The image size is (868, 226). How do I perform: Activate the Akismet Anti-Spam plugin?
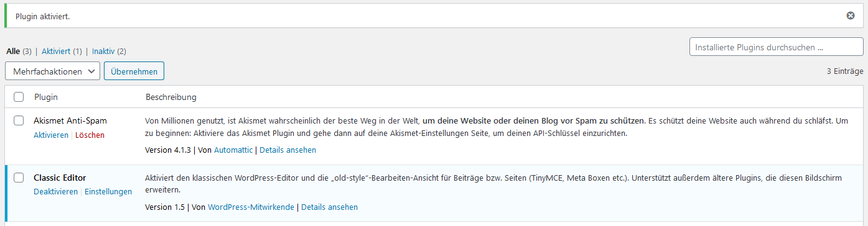tap(51, 135)
